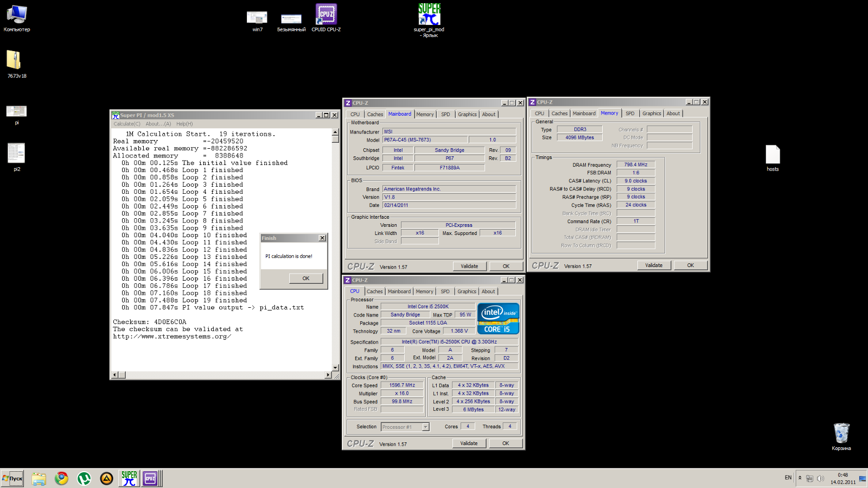This screenshot has width=868, height=488.
Task: Switch to Super PI taskbar button
Action: pos(129,478)
